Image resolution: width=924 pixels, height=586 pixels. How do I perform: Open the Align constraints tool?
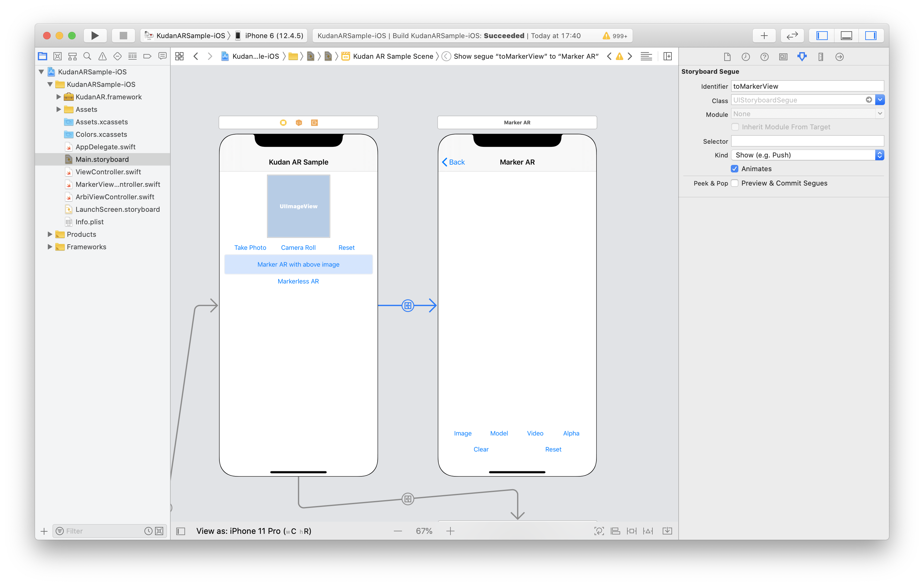(615, 531)
